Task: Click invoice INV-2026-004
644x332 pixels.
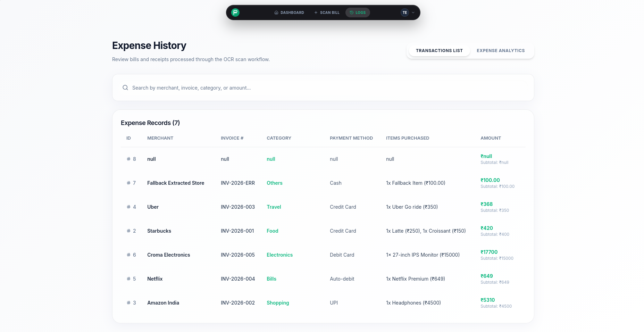Action: coord(238,279)
